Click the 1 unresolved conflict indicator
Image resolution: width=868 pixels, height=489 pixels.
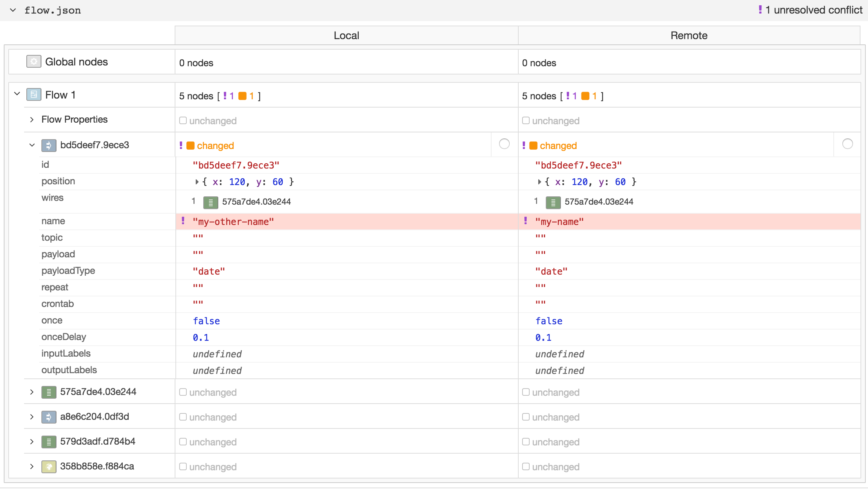click(809, 10)
